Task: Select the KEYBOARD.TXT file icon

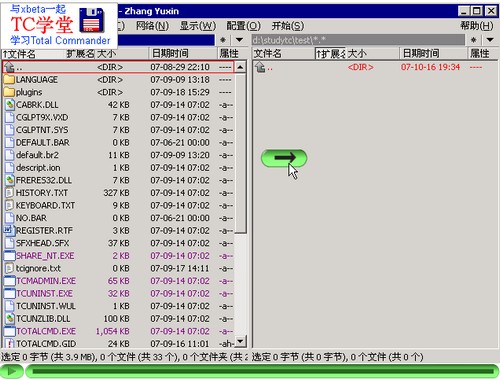Action: (x=10, y=206)
